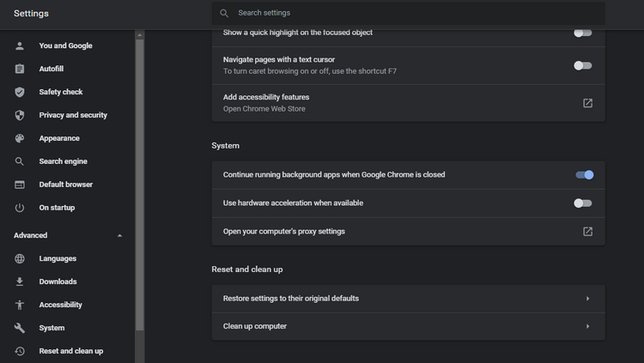Click the clipboard Autofill icon

(19, 69)
